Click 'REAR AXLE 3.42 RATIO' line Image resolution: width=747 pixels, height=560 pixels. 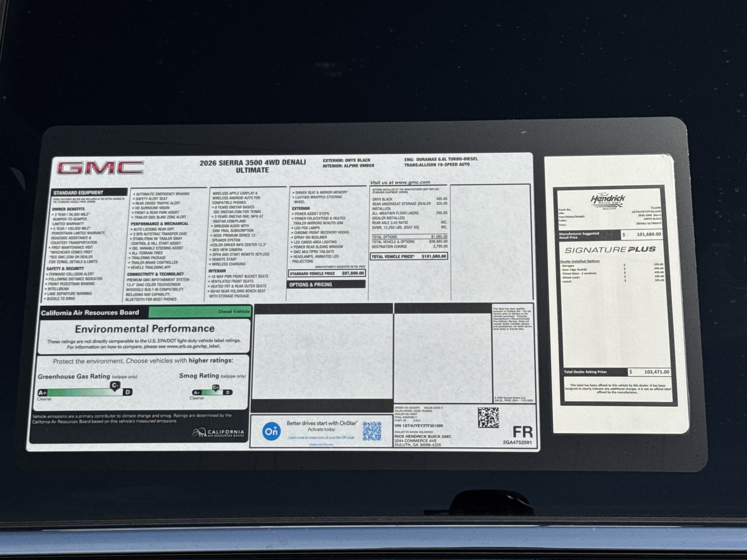coord(410,222)
